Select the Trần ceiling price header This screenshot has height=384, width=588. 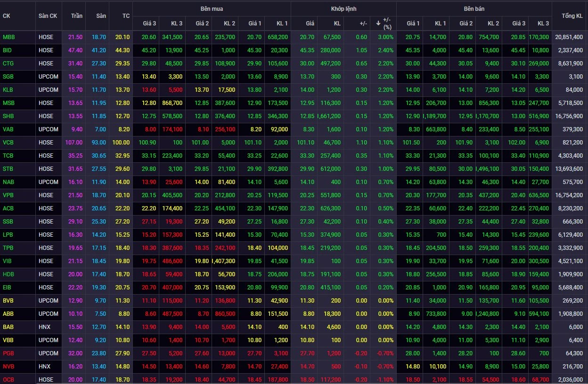(x=76, y=16)
